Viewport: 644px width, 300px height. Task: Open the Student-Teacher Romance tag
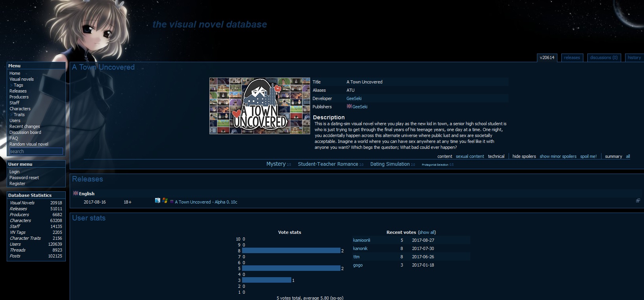[x=328, y=164]
